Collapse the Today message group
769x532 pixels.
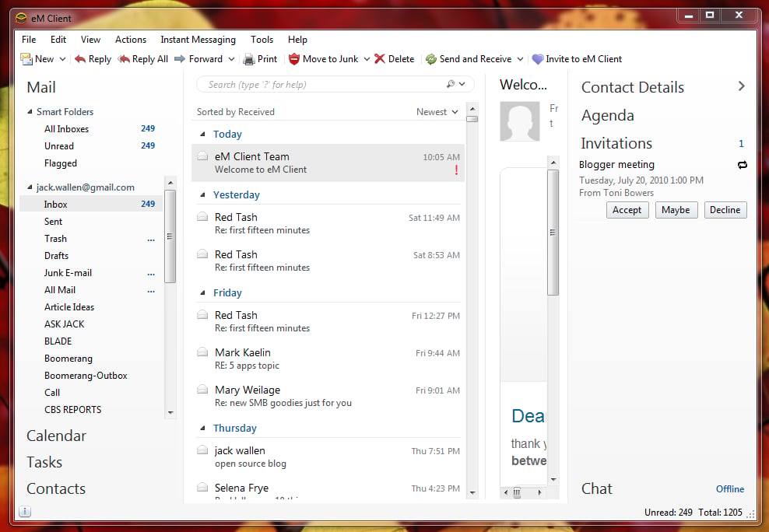202,135
